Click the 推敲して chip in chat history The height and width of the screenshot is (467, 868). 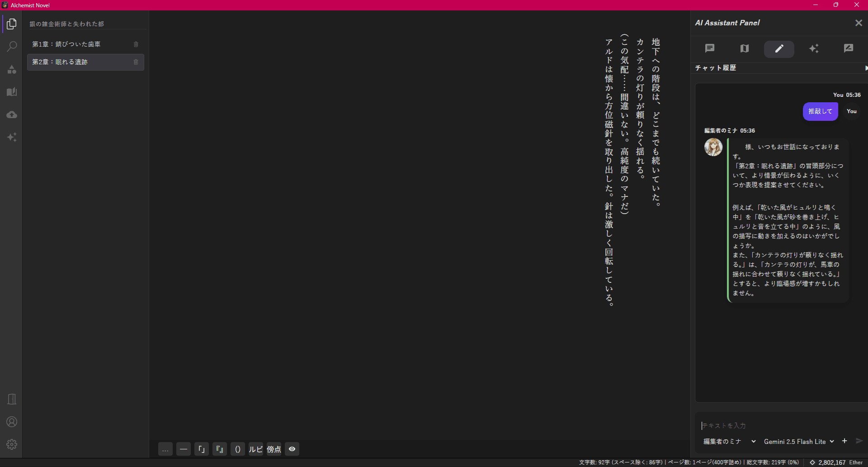[820, 111]
